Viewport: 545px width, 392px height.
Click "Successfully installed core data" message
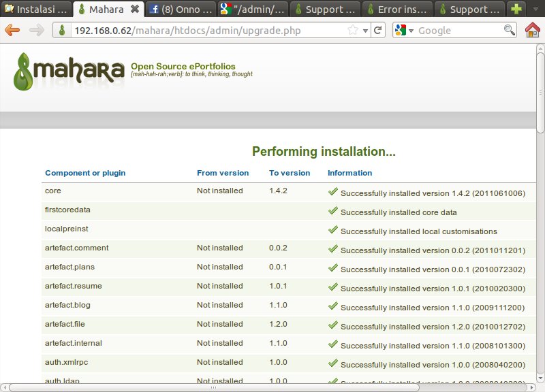click(399, 212)
